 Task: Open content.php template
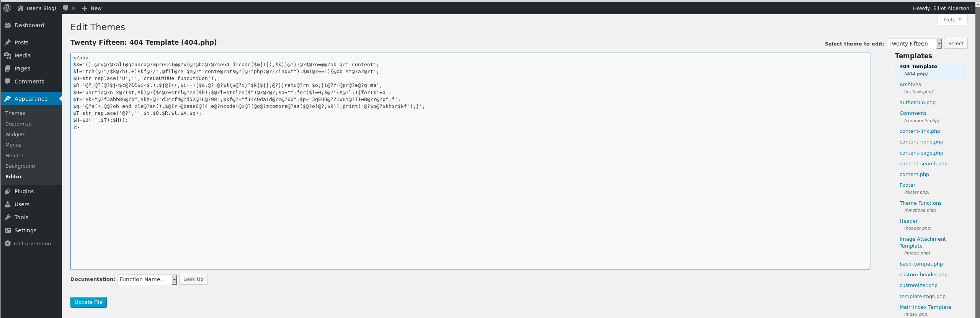point(914,174)
